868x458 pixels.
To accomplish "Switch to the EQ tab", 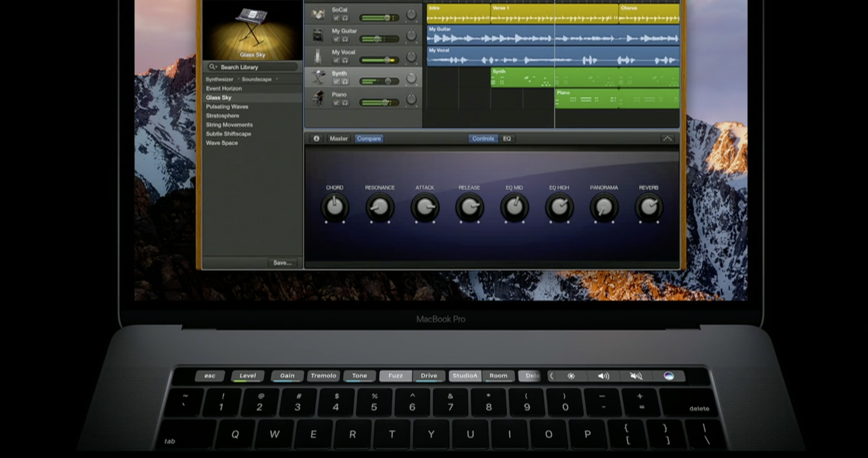I will (506, 138).
